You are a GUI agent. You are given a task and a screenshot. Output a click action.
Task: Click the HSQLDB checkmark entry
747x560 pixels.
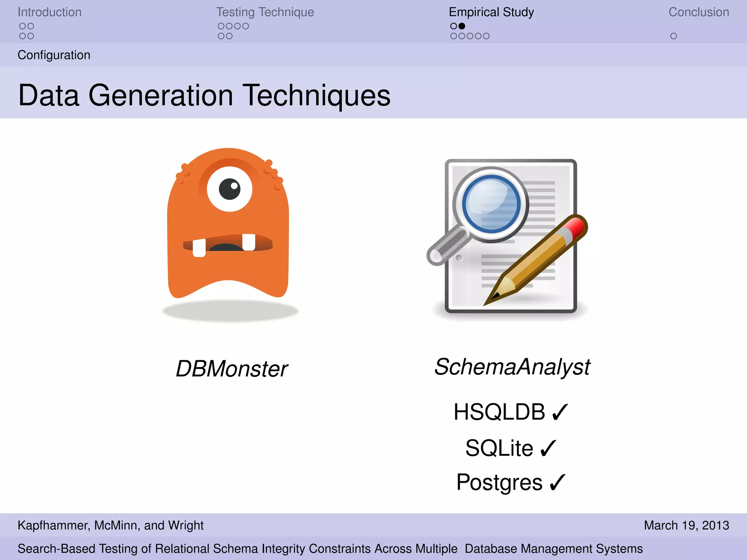[511, 412]
